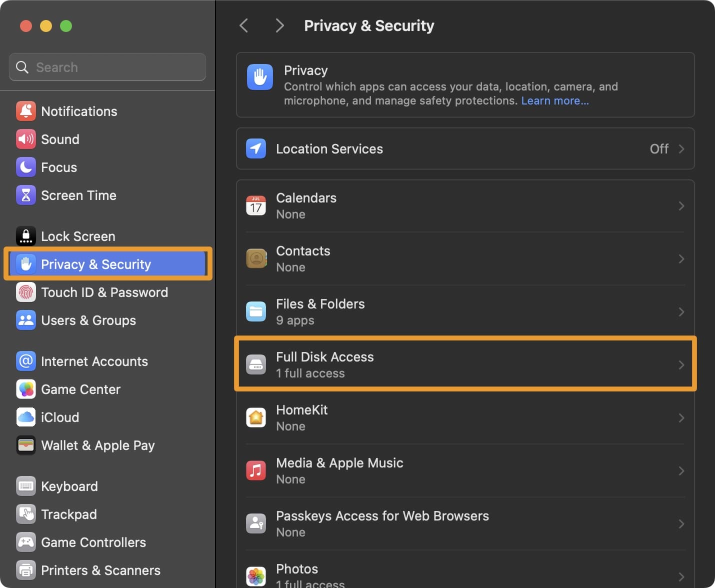
Task: Expand the Media & Apple Music chevron
Action: point(681,471)
